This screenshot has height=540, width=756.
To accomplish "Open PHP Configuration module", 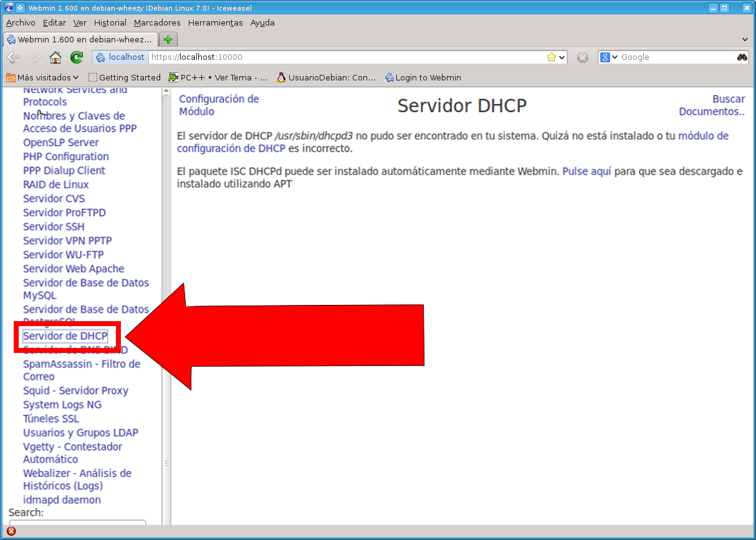I will (x=66, y=157).
